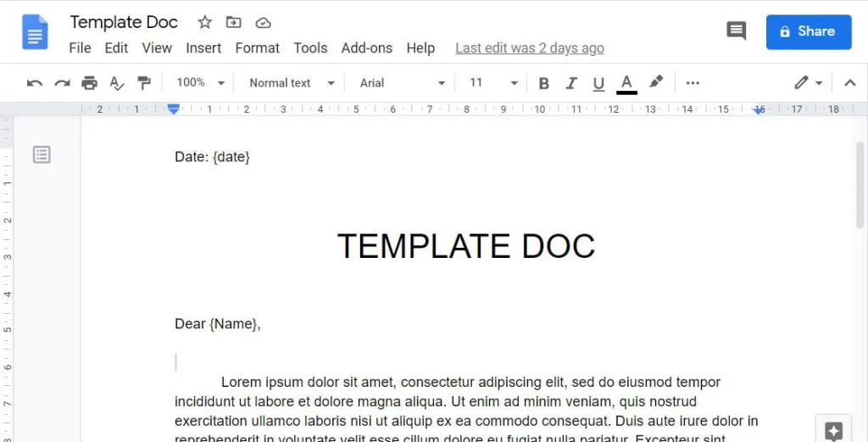Toggle Underline formatting
868x442 pixels.
[598, 84]
